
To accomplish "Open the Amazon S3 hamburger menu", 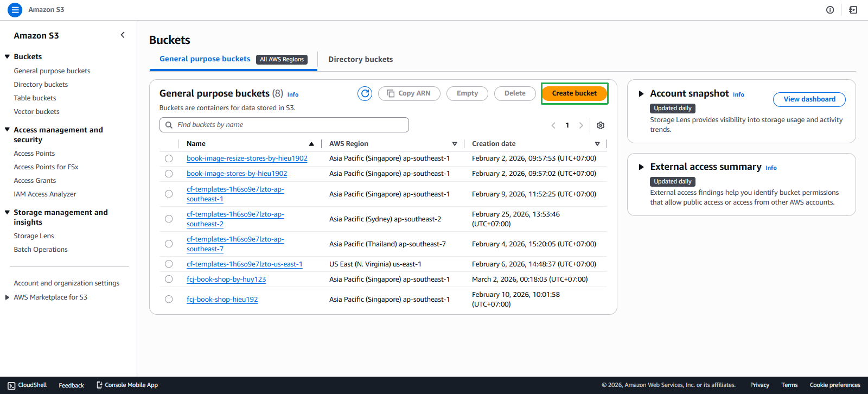I will (x=15, y=10).
